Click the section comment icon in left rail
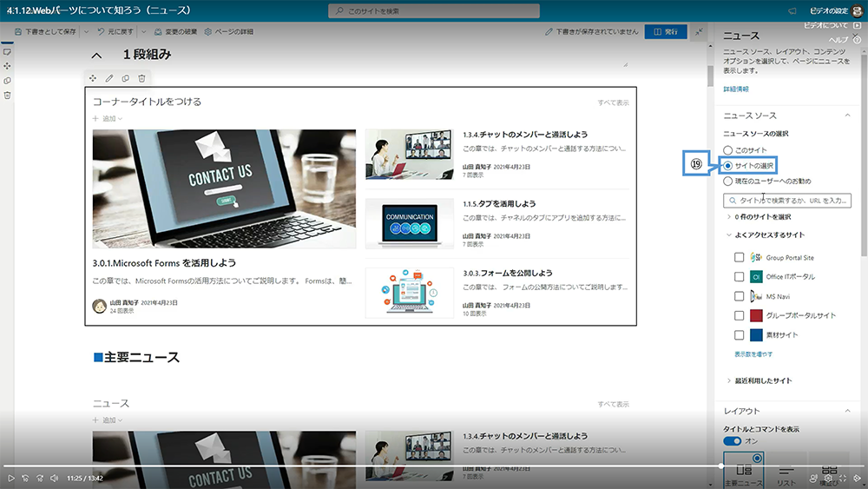 coord(7,51)
